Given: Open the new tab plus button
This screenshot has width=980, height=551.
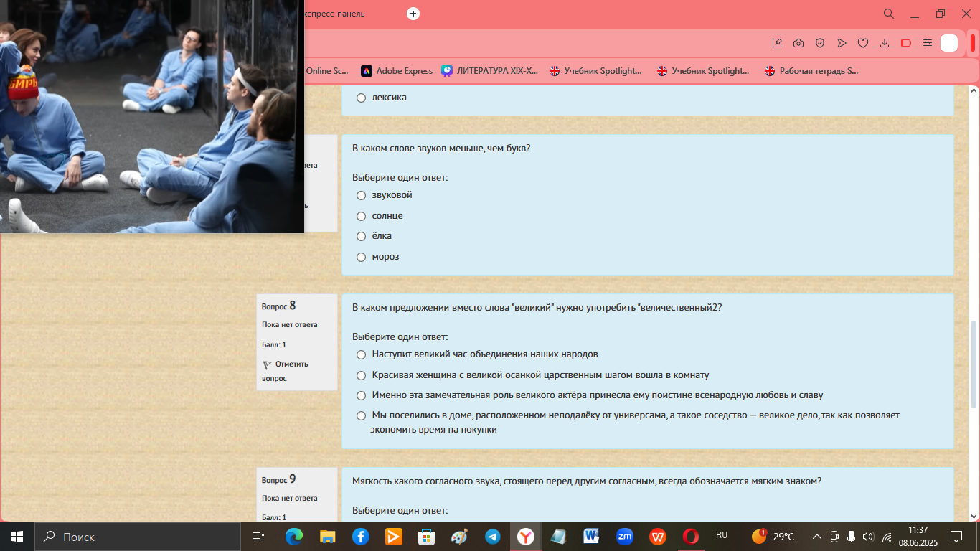Looking at the screenshot, I should [413, 14].
